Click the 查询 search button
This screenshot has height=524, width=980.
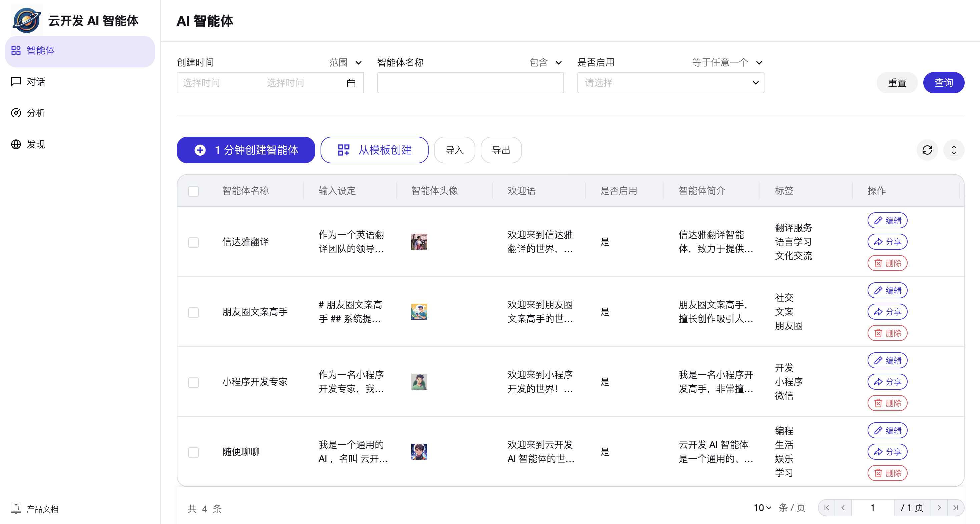point(943,83)
